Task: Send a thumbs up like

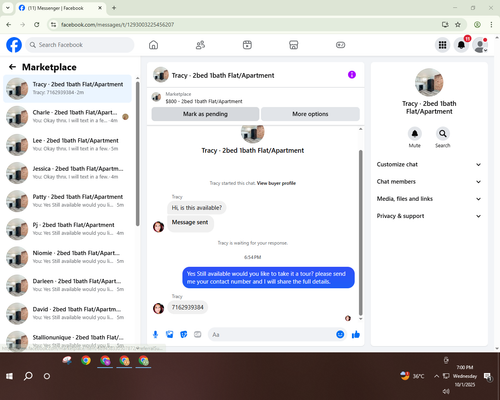Action: tap(356, 334)
